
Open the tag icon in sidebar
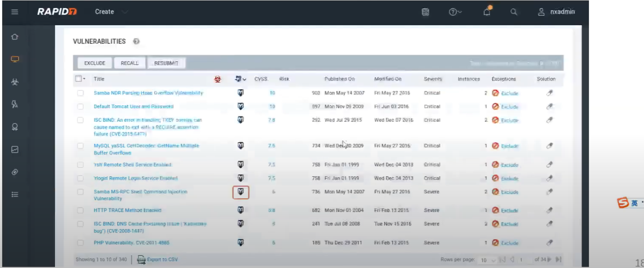(x=15, y=172)
